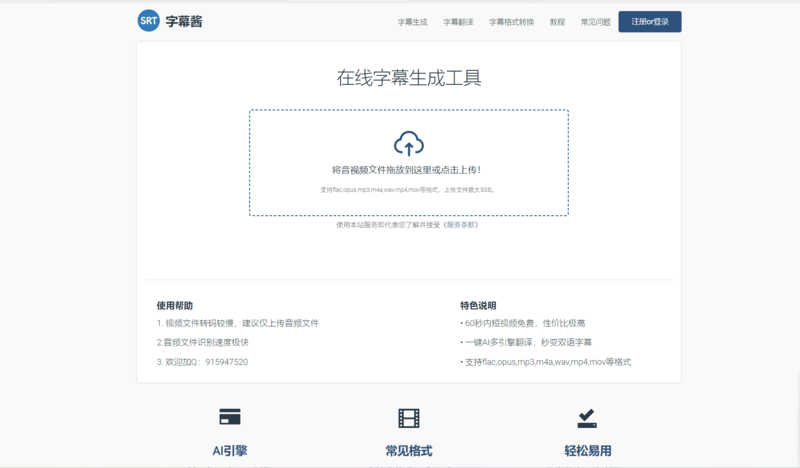Open the 常见问题 menu item

tap(595, 22)
